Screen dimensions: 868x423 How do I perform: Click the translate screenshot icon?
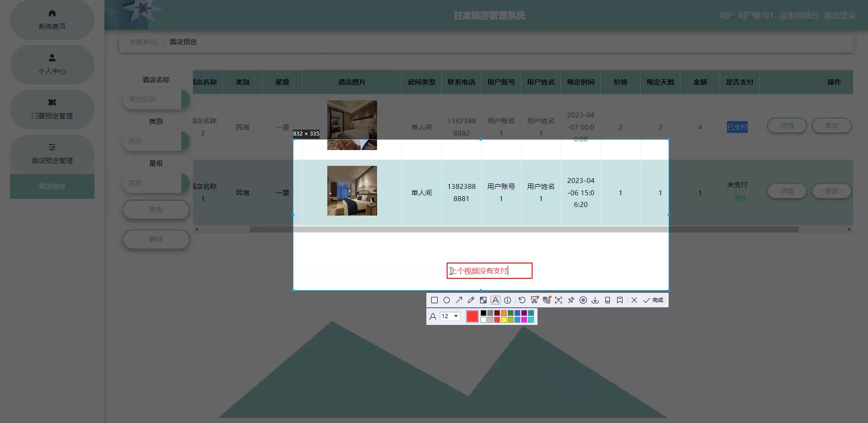click(547, 300)
